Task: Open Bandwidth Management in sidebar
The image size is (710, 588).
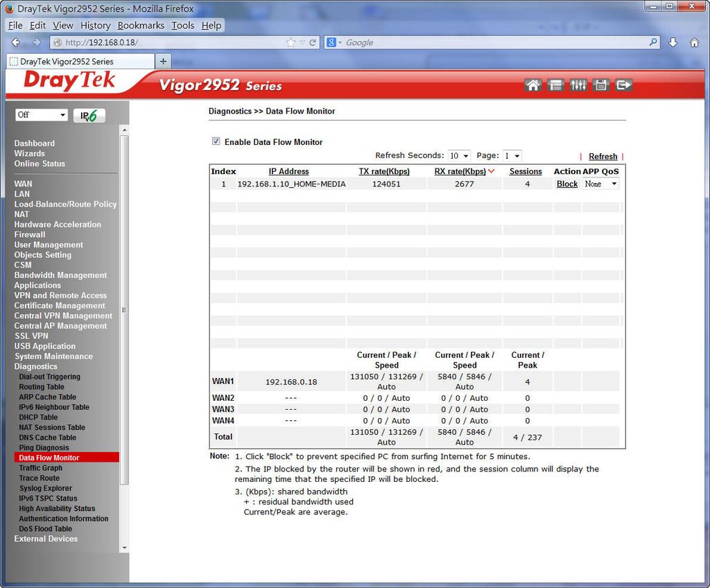Action: pos(60,275)
